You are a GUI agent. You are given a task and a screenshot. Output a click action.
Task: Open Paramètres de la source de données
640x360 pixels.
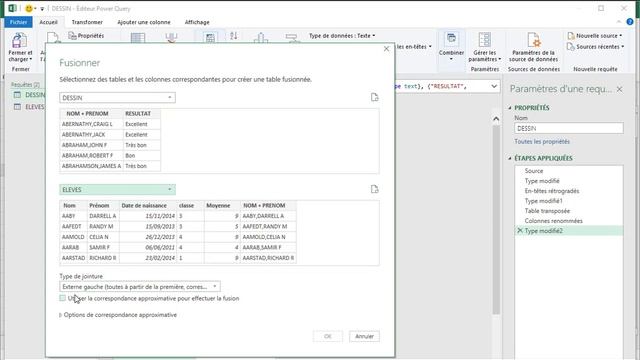(x=533, y=47)
